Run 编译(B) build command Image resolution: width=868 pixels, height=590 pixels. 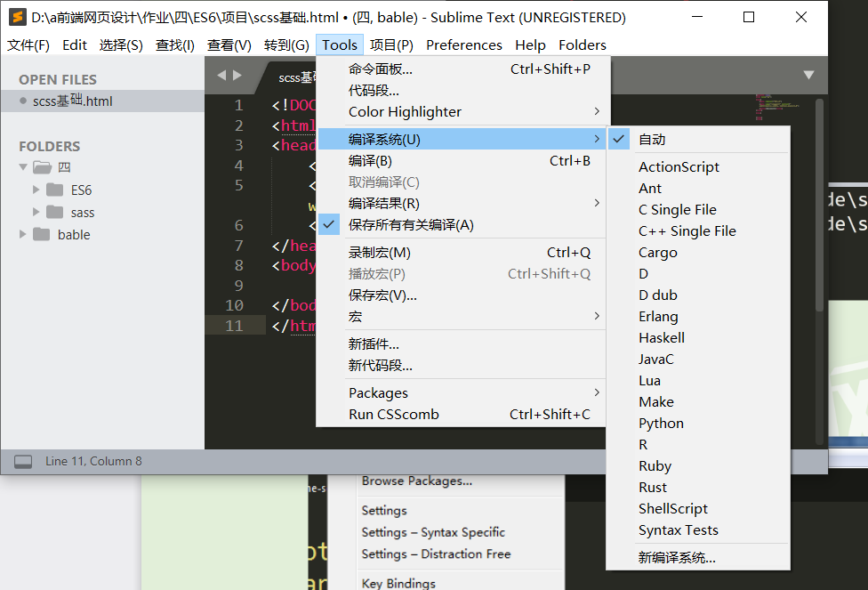[x=462, y=161]
